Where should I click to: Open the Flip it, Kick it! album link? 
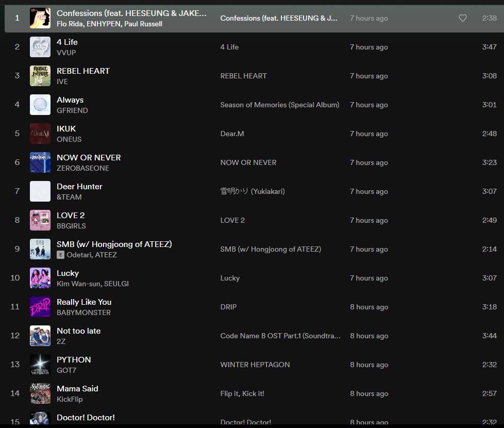[x=242, y=394]
